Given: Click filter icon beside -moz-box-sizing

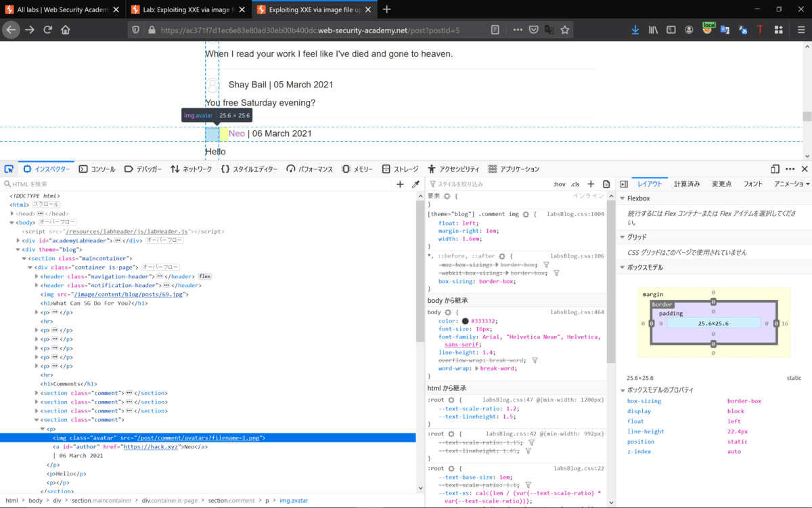Looking at the screenshot, I should [546, 265].
